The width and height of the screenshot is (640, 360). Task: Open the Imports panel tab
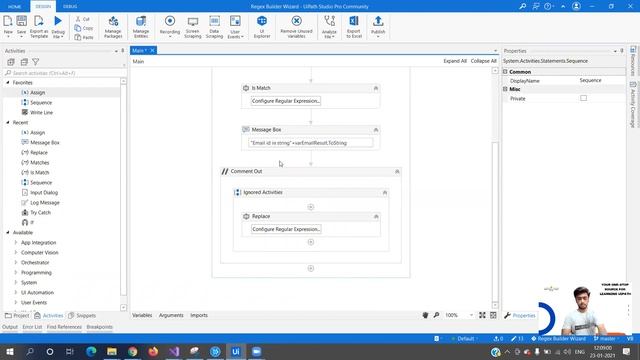199,315
